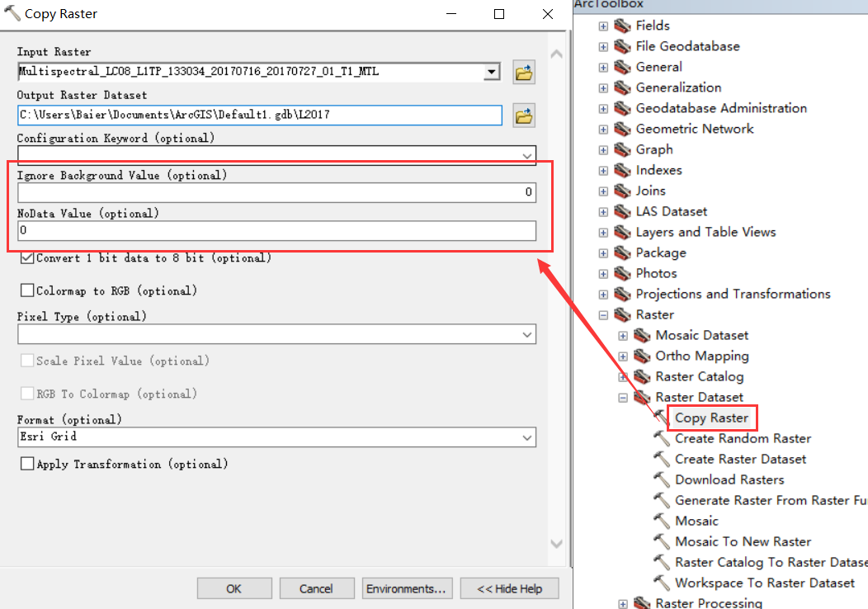868x609 pixels.
Task: Collapse the Raster toolbox node
Action: pyautogui.click(x=603, y=315)
